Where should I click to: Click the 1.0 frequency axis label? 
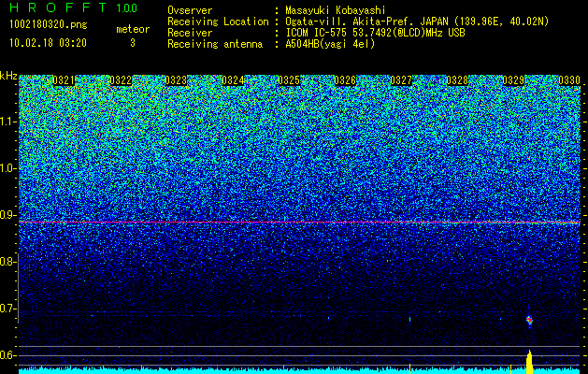coord(7,168)
